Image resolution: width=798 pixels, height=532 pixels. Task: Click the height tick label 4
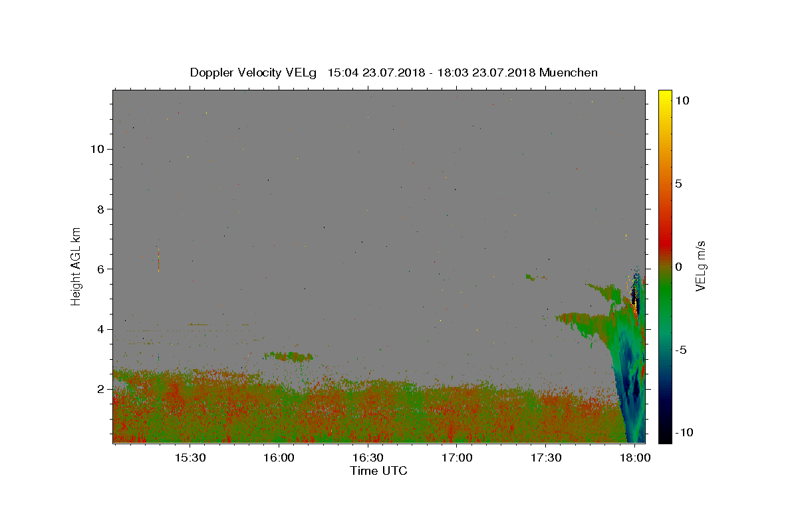[x=101, y=329]
